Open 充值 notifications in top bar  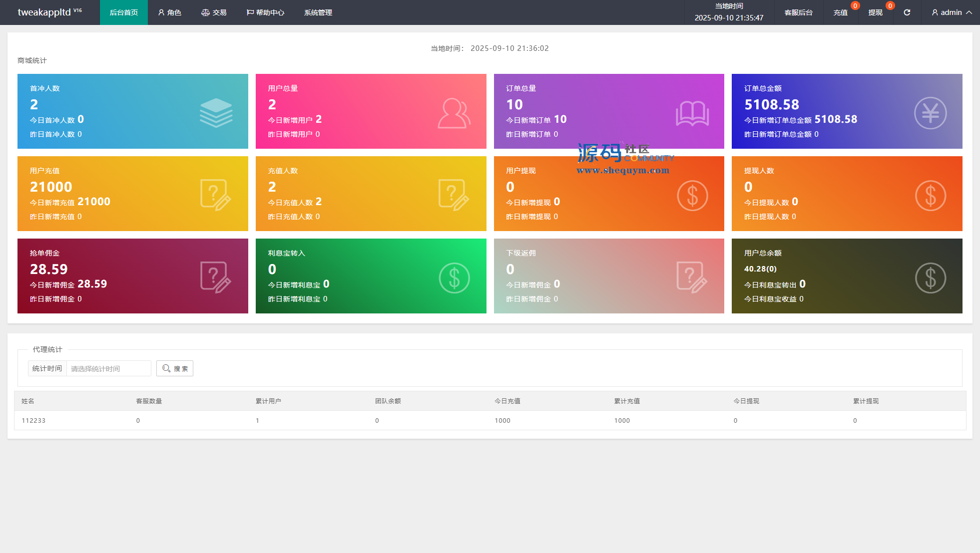(x=840, y=12)
